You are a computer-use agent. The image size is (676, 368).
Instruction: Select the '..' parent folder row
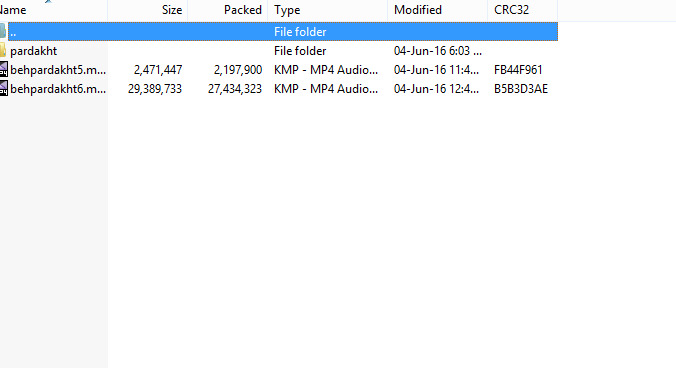click(x=283, y=31)
